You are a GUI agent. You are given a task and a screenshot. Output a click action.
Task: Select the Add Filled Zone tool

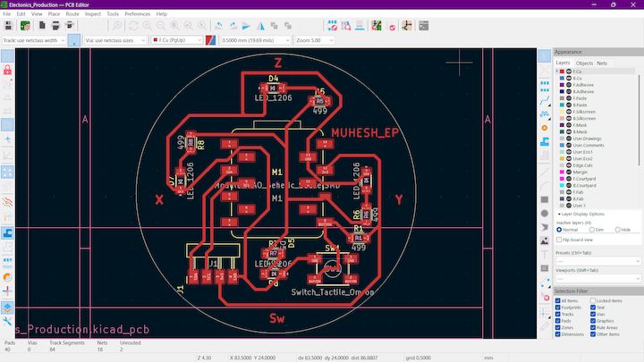(544, 142)
